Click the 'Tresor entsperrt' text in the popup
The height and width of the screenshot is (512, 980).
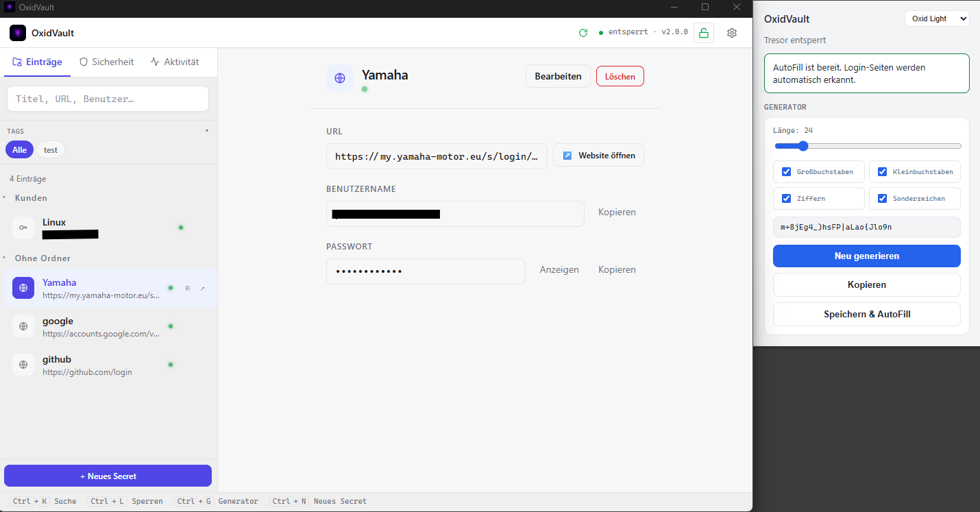(x=795, y=40)
